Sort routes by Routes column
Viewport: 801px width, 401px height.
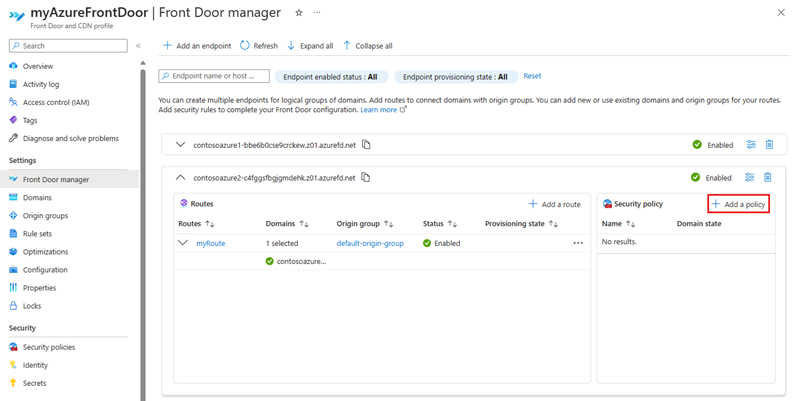coord(196,224)
